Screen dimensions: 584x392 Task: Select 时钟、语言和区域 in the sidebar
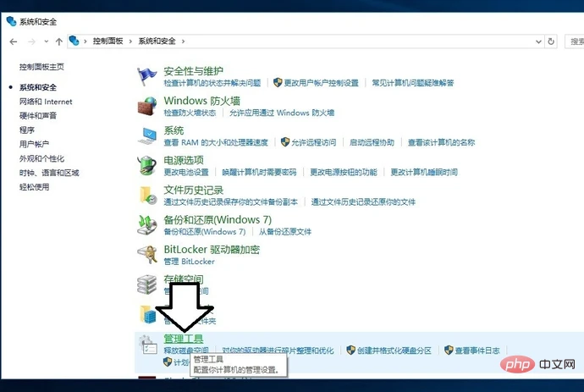(49, 173)
